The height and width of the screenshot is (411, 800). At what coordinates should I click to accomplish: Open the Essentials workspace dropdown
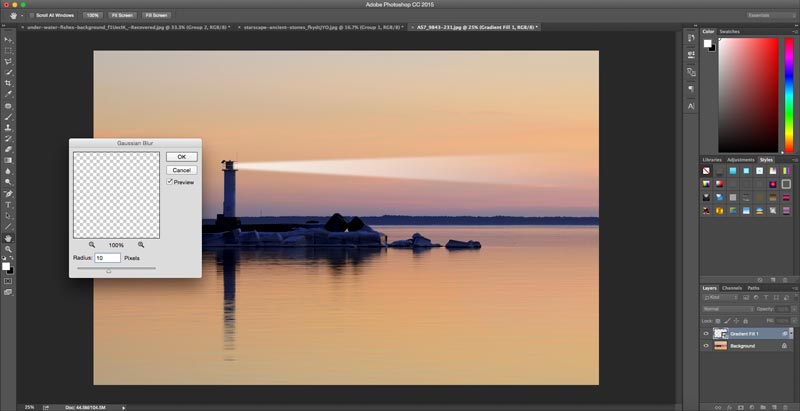pos(770,15)
